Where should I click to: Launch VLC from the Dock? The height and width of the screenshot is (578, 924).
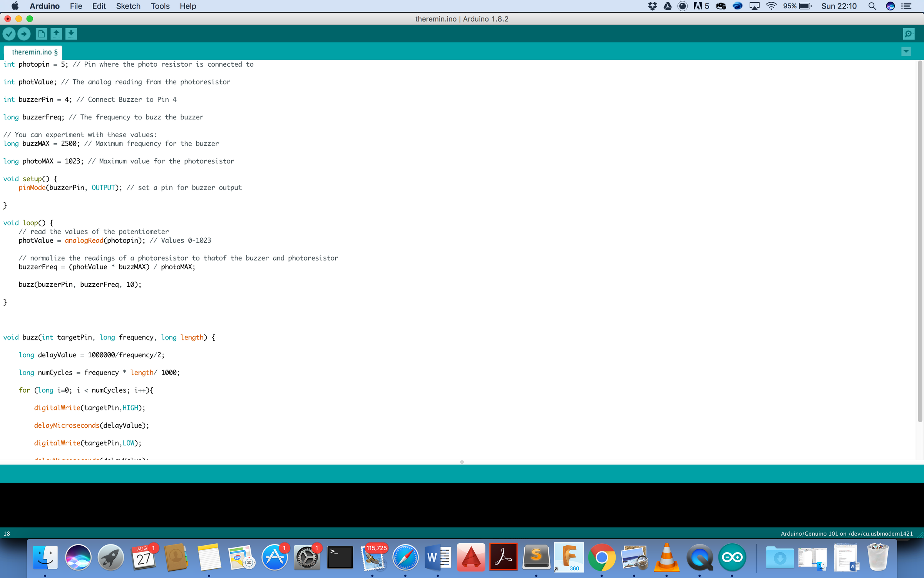click(x=666, y=557)
